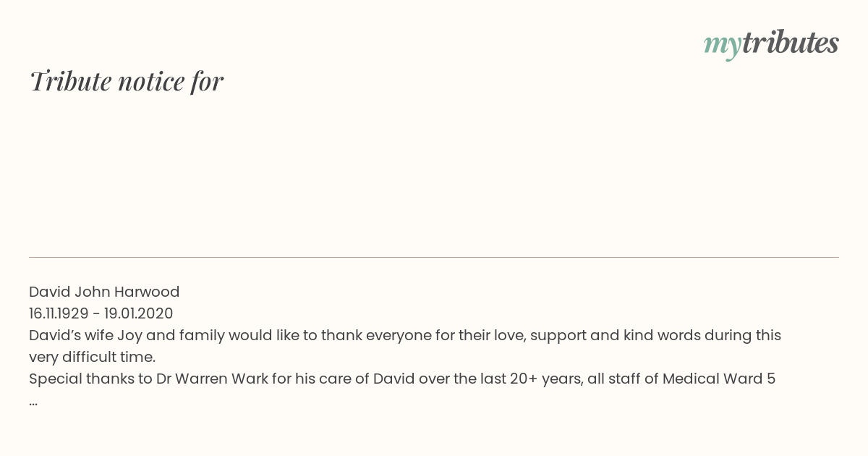Click the line starting "David's wife Joy"
The height and width of the screenshot is (456, 868).
pyautogui.click(x=405, y=335)
